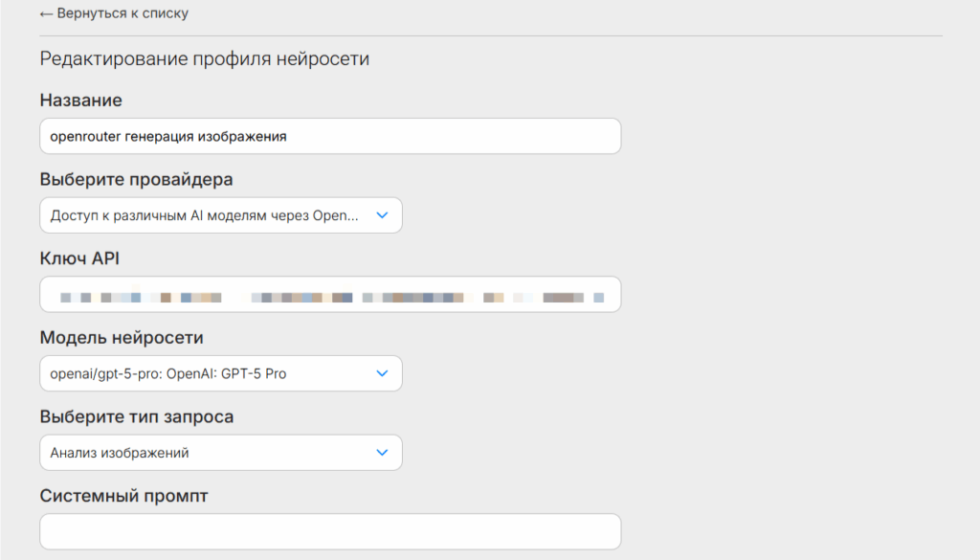Click the 'Выберите тип запроса' label

(x=136, y=417)
